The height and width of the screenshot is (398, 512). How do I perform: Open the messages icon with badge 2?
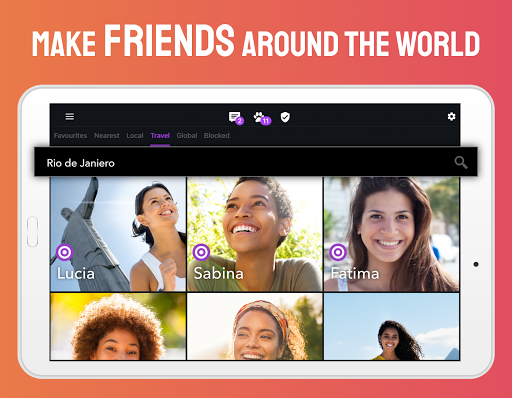tap(236, 118)
